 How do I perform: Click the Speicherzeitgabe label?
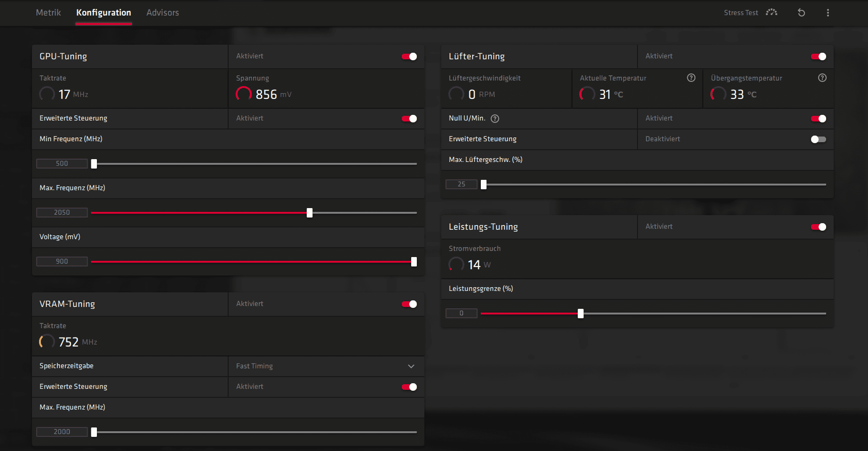tap(66, 366)
